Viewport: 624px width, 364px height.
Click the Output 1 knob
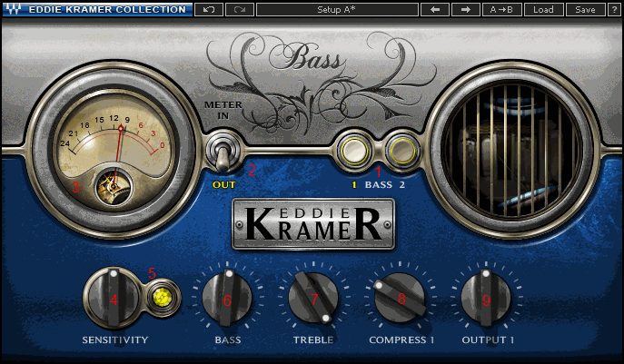coord(486,299)
